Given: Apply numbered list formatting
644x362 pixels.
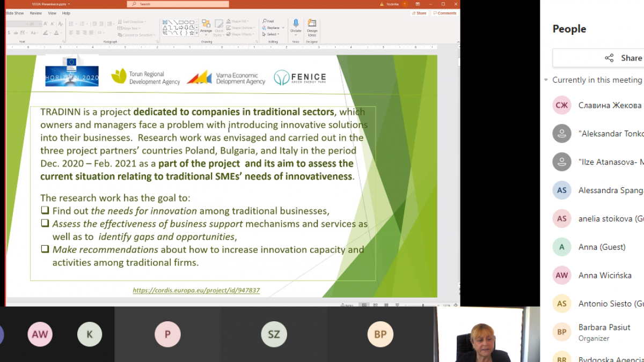Looking at the screenshot, I should click(x=83, y=24).
